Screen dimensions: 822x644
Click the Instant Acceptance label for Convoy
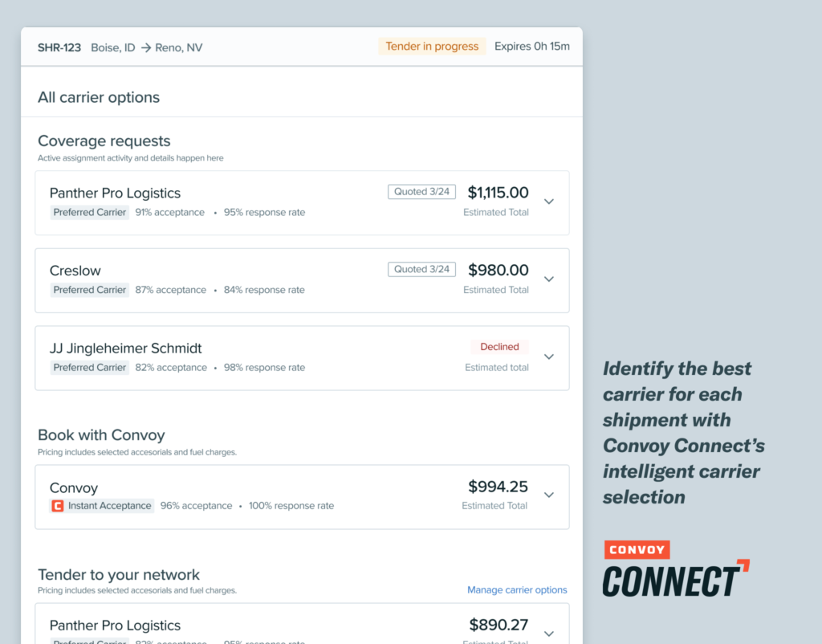click(109, 506)
